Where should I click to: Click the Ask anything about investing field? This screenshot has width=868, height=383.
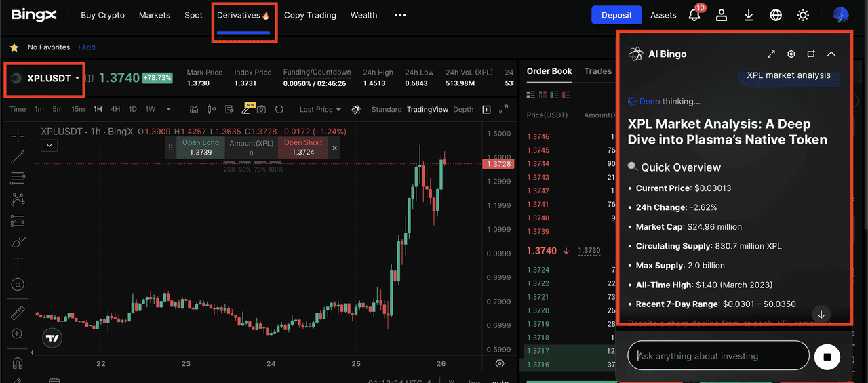click(x=719, y=356)
